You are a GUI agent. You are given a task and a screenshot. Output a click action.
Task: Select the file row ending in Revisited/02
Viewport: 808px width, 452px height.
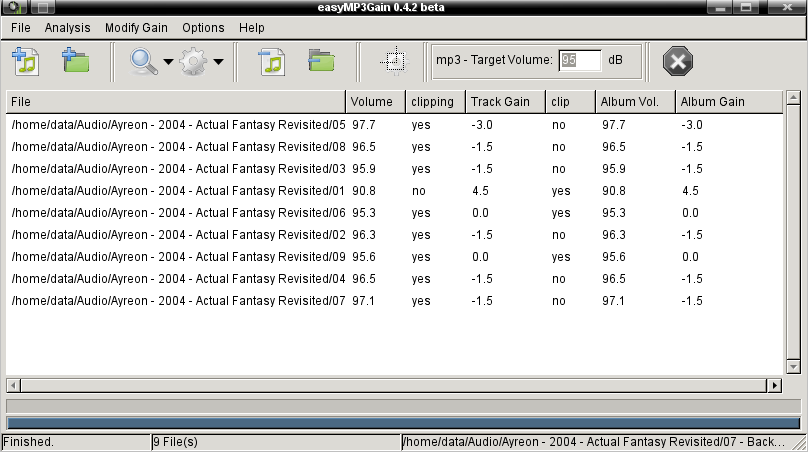coord(394,235)
